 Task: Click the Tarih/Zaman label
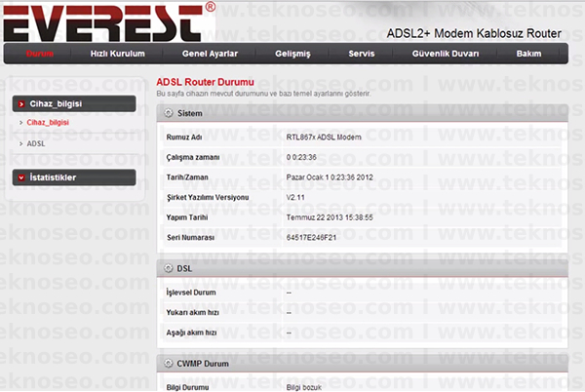(x=187, y=177)
